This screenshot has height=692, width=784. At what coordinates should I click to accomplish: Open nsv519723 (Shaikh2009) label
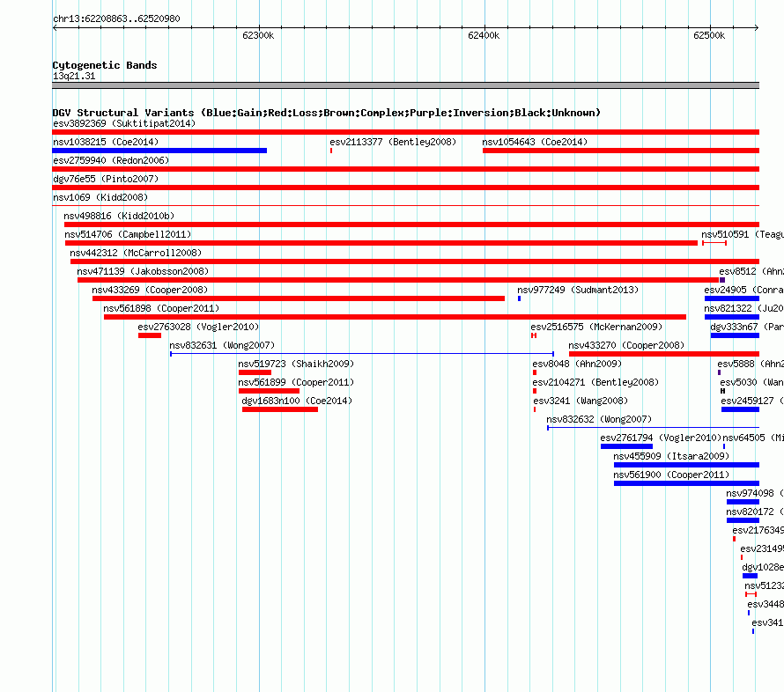296,364
